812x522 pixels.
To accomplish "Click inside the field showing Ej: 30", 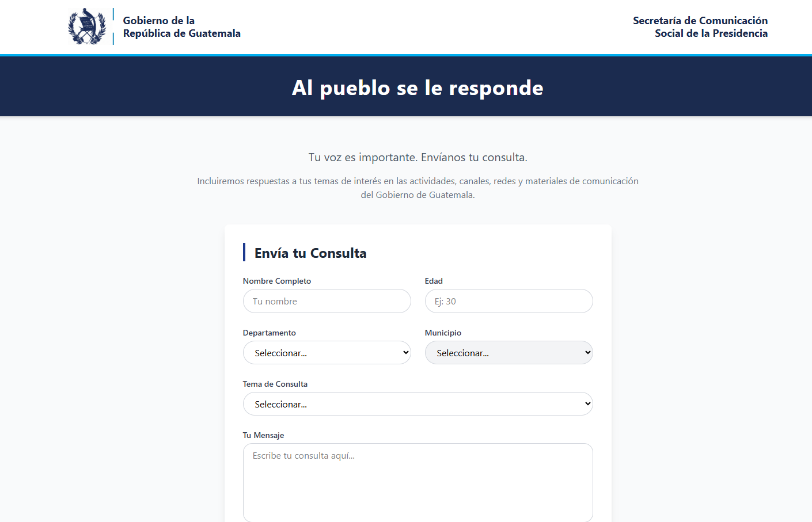I will (x=509, y=301).
